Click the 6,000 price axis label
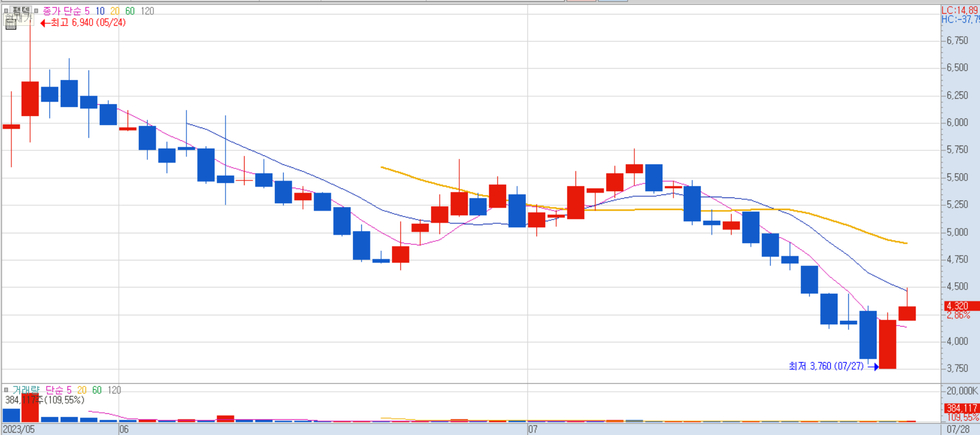Viewport: 980px width, 435px height. [957, 122]
